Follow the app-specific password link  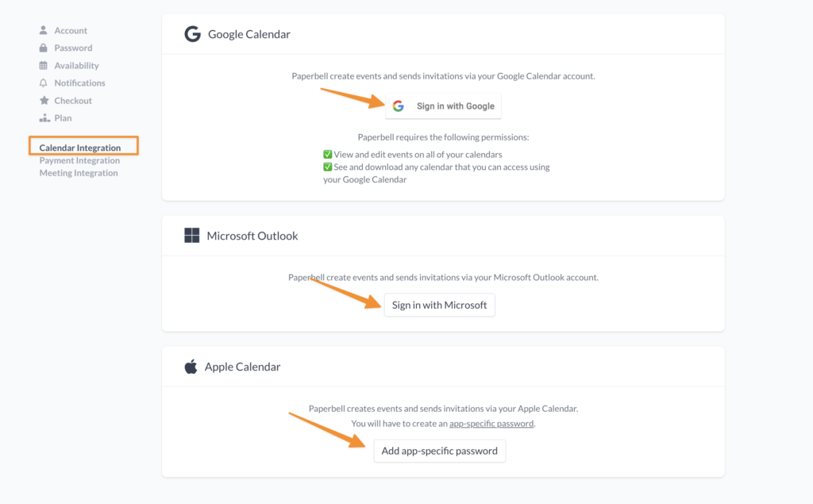(491, 424)
